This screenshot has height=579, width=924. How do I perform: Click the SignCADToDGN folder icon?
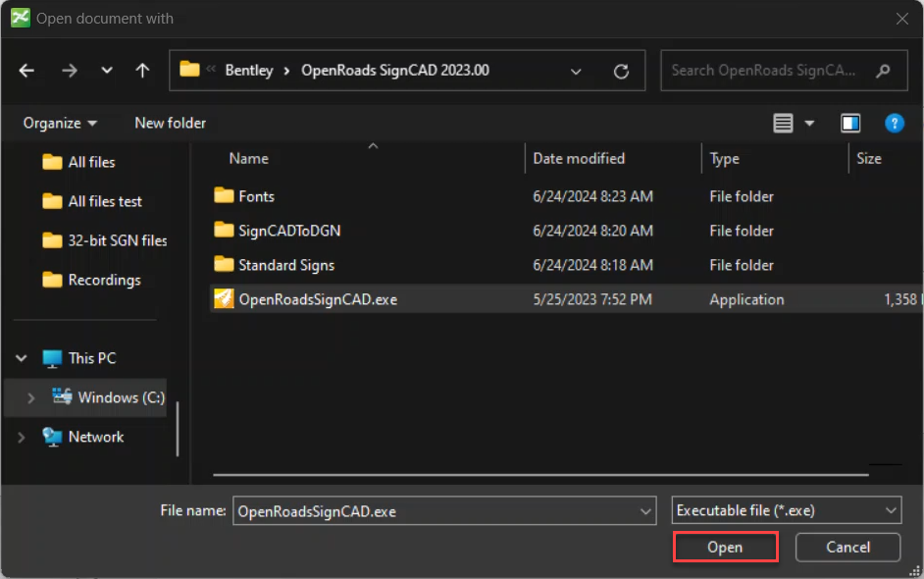(x=224, y=230)
